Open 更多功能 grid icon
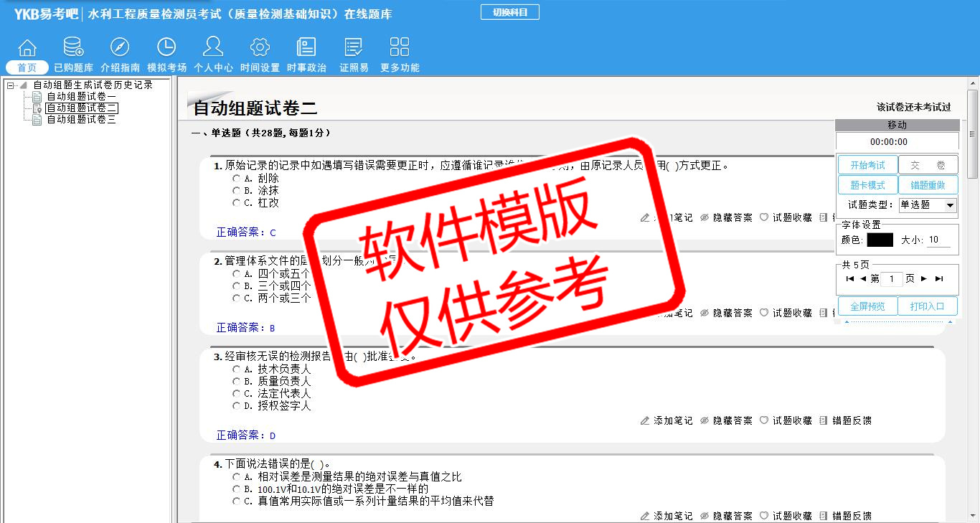 click(x=400, y=48)
